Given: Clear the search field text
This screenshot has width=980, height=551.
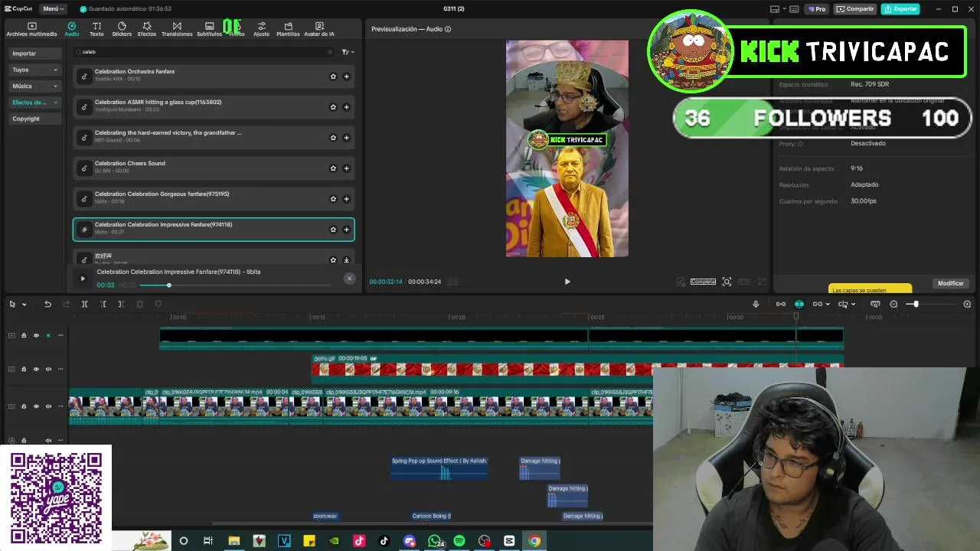Looking at the screenshot, I should (x=330, y=52).
